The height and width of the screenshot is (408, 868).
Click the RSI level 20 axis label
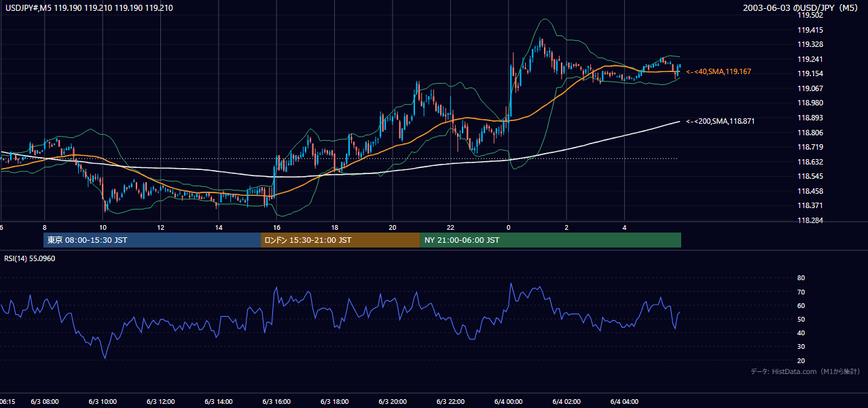point(801,360)
